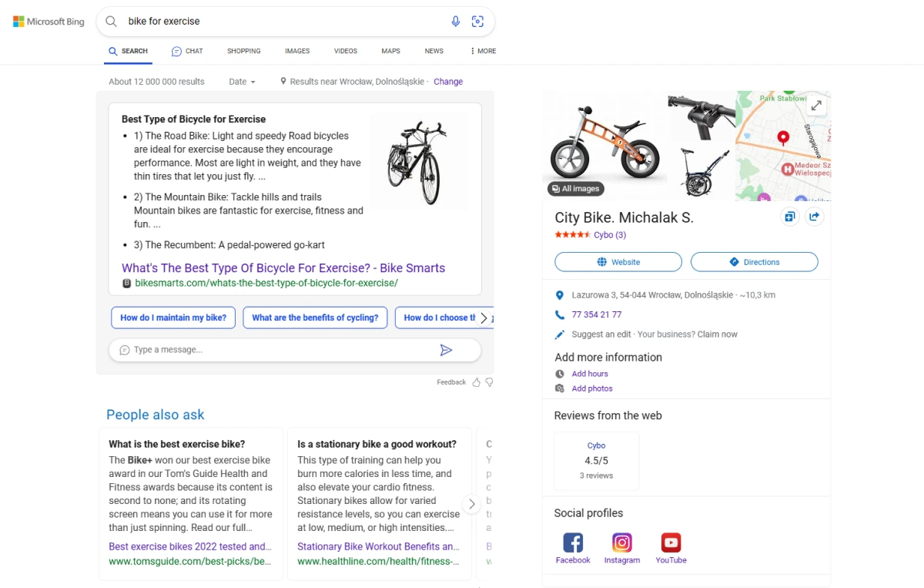Click the save to collection icon
Screen dimensions: 924x588
[x=789, y=217]
